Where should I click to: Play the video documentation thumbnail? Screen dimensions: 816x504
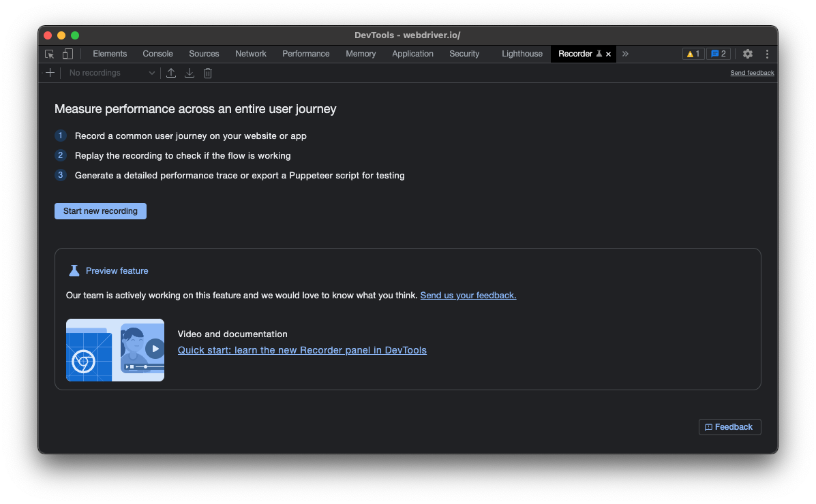[115, 350]
